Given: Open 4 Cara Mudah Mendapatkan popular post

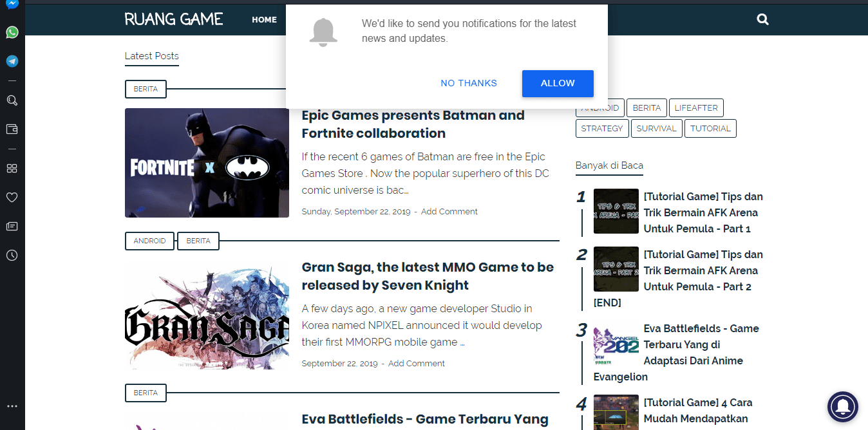Looking at the screenshot, I should 698,411.
